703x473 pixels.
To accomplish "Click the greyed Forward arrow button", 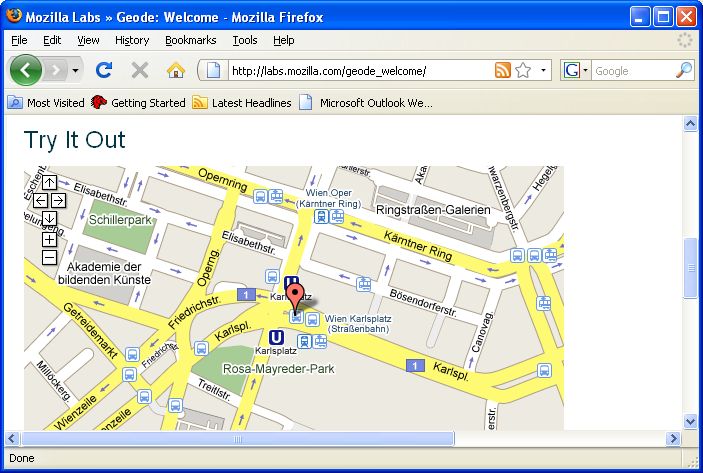I will (56, 70).
